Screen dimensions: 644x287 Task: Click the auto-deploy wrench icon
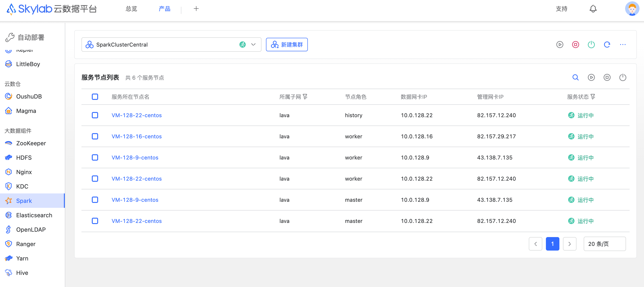[x=10, y=37]
